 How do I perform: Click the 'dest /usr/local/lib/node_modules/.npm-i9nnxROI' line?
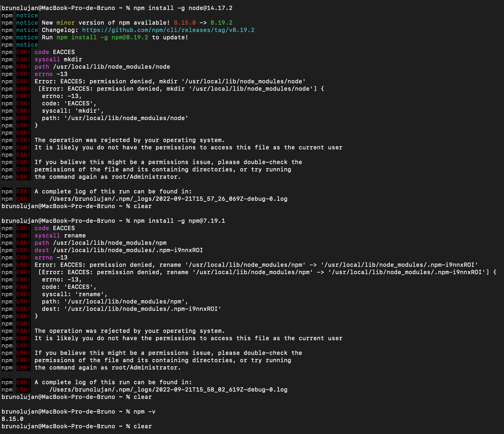pos(119,250)
